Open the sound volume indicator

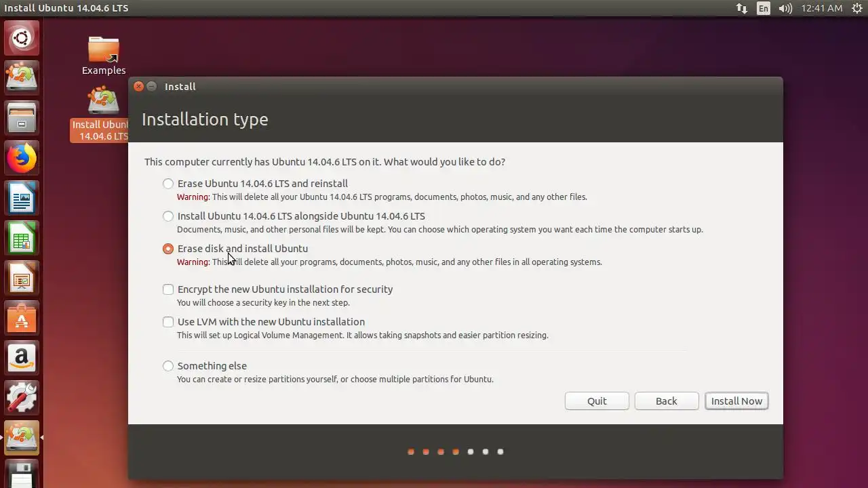[785, 8]
